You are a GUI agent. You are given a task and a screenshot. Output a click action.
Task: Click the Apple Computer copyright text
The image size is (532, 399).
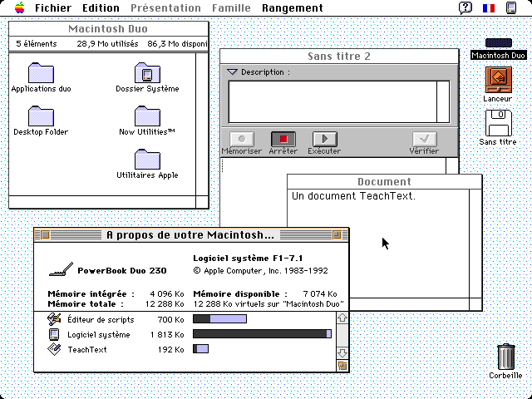tap(260, 271)
